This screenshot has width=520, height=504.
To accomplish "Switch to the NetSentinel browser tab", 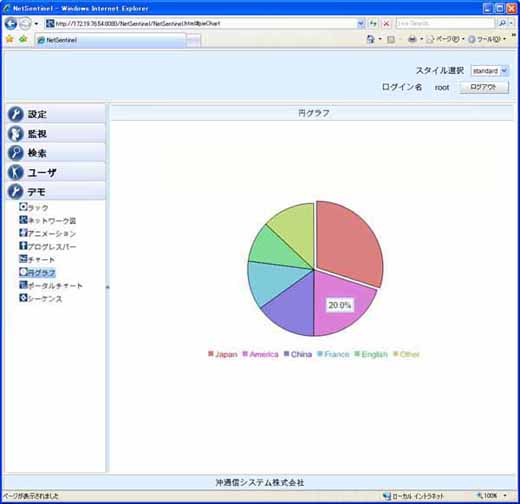I will (x=110, y=40).
